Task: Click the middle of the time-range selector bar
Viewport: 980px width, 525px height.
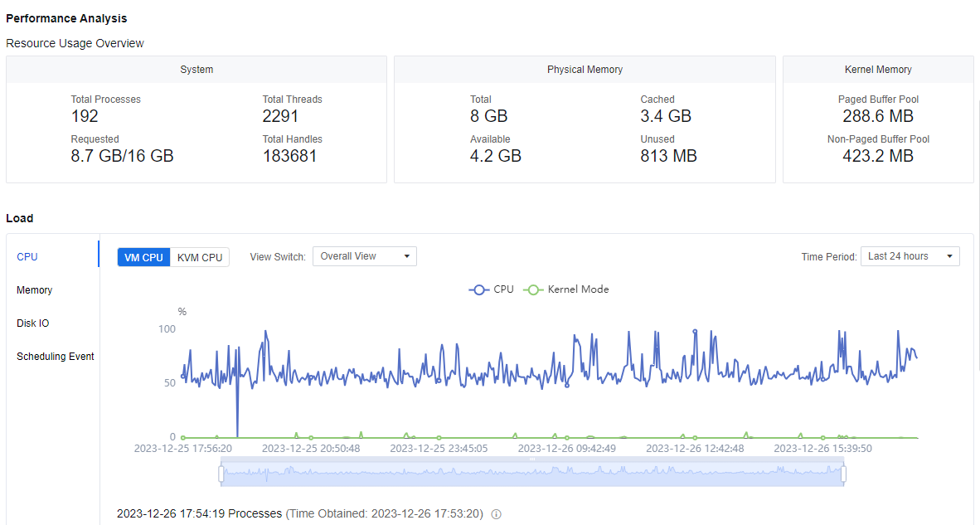Action: [532, 474]
